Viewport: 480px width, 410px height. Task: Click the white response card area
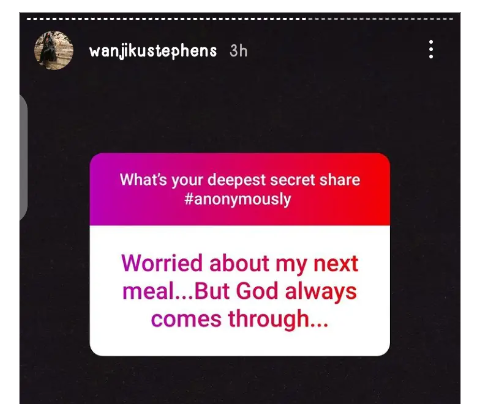[240, 291]
